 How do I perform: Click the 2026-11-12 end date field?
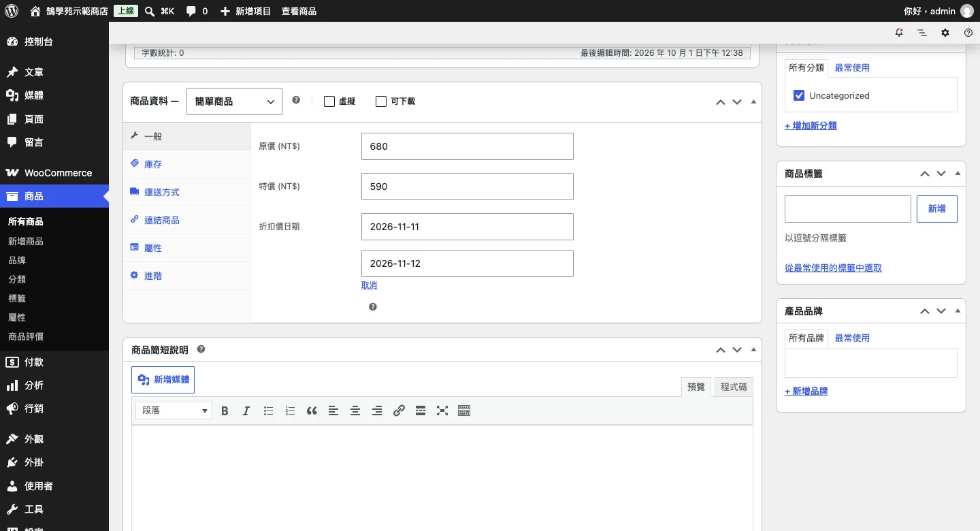467,263
